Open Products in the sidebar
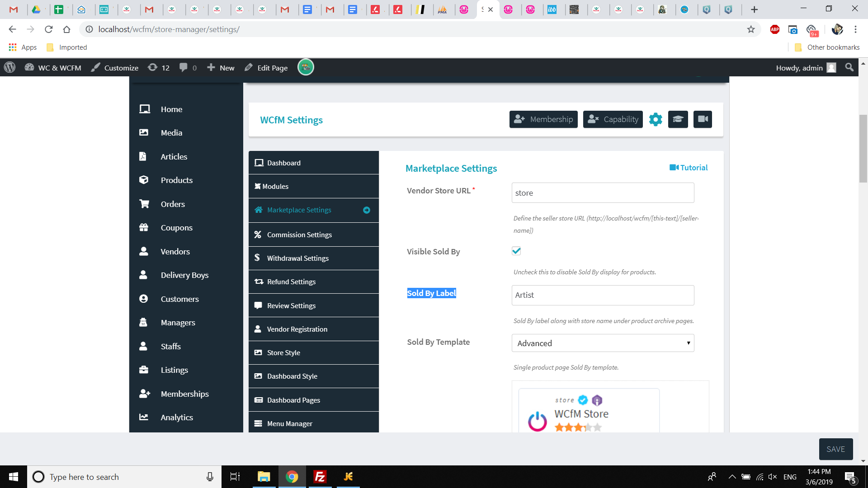The image size is (868, 488). (186, 180)
